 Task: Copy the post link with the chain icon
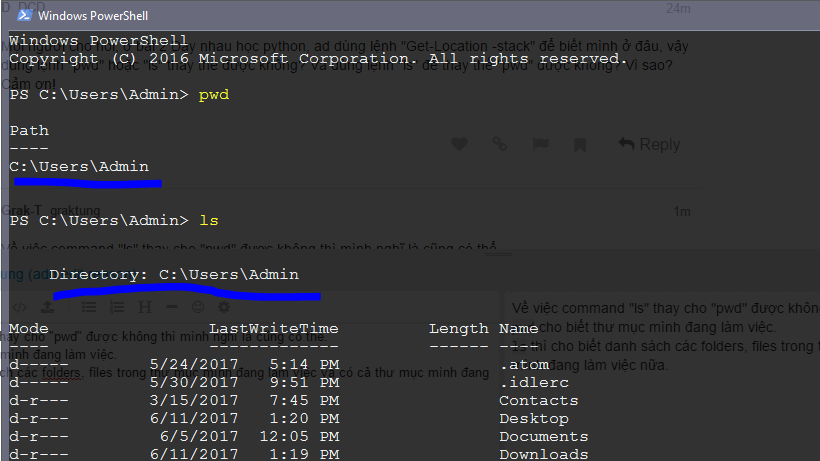[499, 144]
